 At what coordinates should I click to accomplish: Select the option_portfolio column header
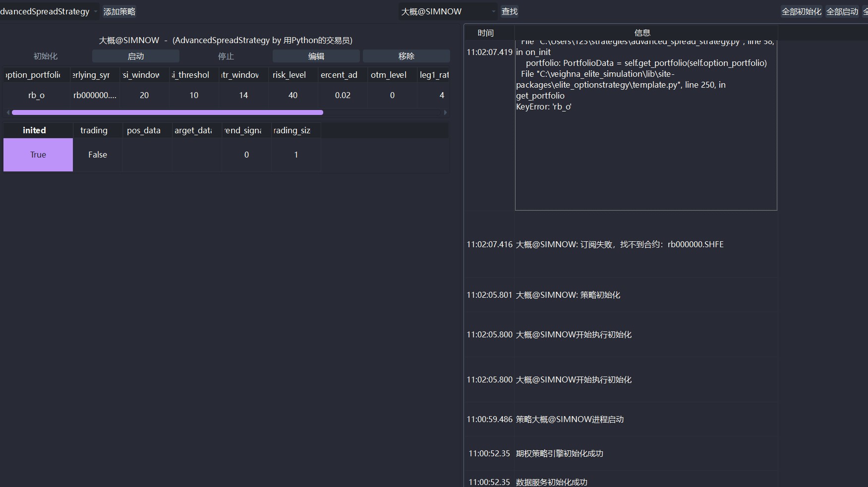[x=37, y=75]
